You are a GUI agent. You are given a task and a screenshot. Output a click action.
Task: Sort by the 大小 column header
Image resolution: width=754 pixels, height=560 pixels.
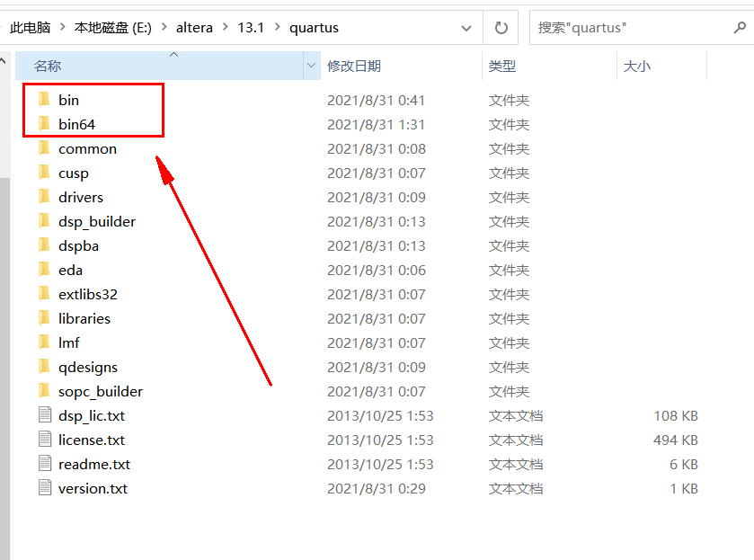[x=640, y=67]
